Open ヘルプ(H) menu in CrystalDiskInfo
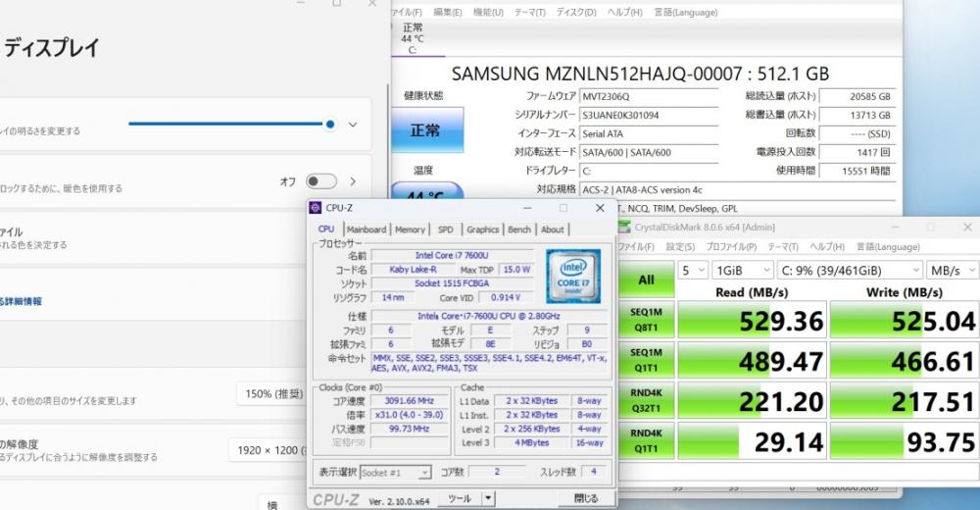The width and height of the screenshot is (980, 510). click(624, 12)
